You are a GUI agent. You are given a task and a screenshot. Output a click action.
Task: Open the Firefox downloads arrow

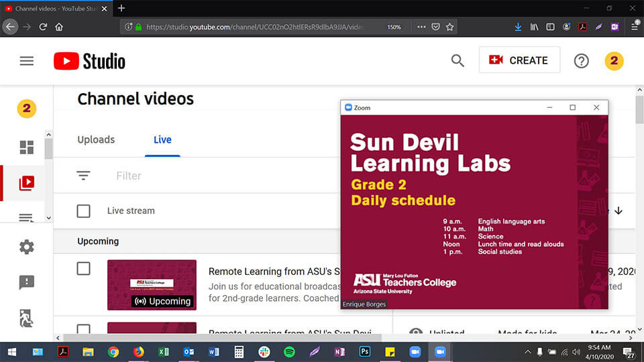tap(519, 27)
